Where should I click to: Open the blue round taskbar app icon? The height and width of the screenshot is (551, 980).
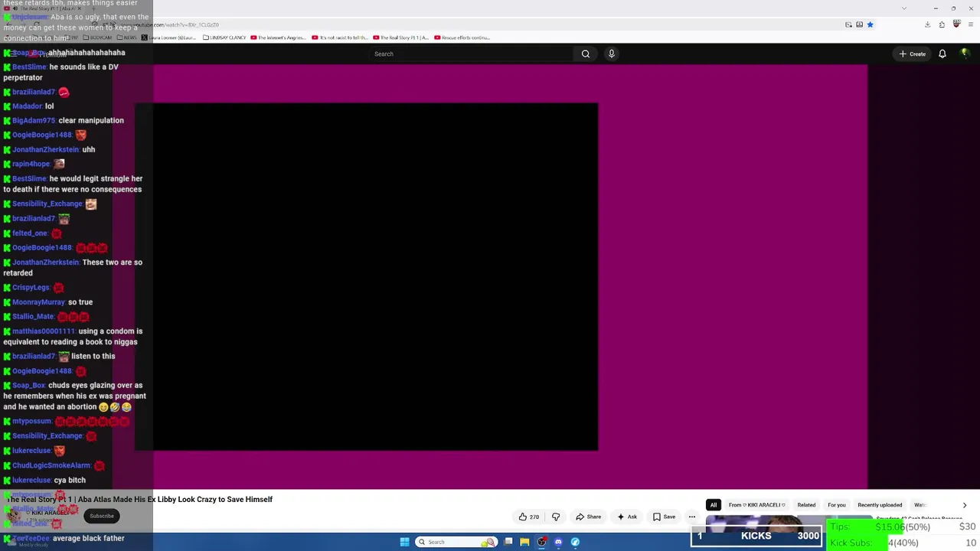[x=575, y=542]
